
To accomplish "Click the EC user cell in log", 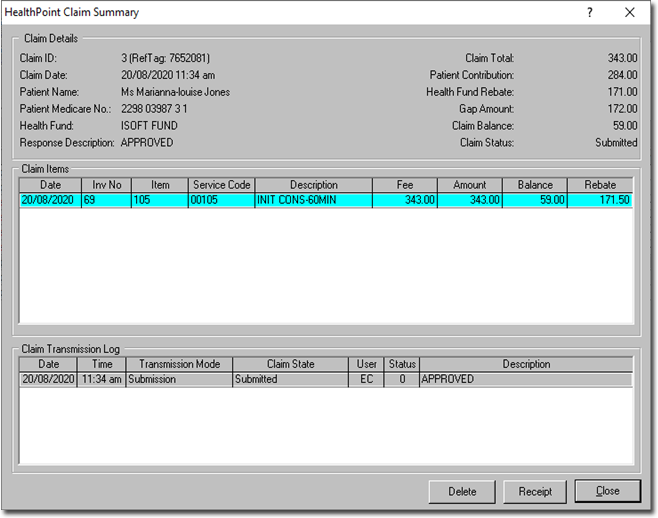I will click(366, 379).
